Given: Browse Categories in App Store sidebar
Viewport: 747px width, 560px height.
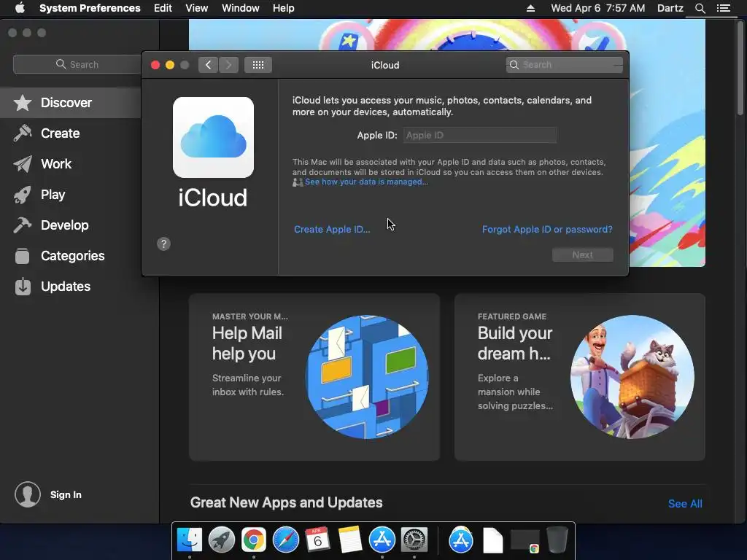Looking at the screenshot, I should pos(71,256).
